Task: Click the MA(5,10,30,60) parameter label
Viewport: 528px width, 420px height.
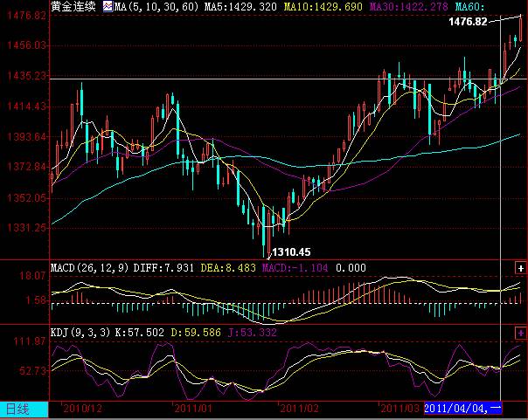Action: coord(156,6)
